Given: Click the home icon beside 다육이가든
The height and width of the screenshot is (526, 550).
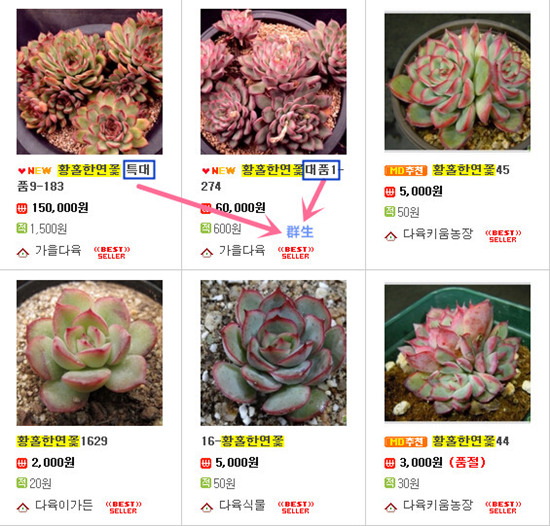Looking at the screenshot, I should pyautogui.click(x=23, y=507).
